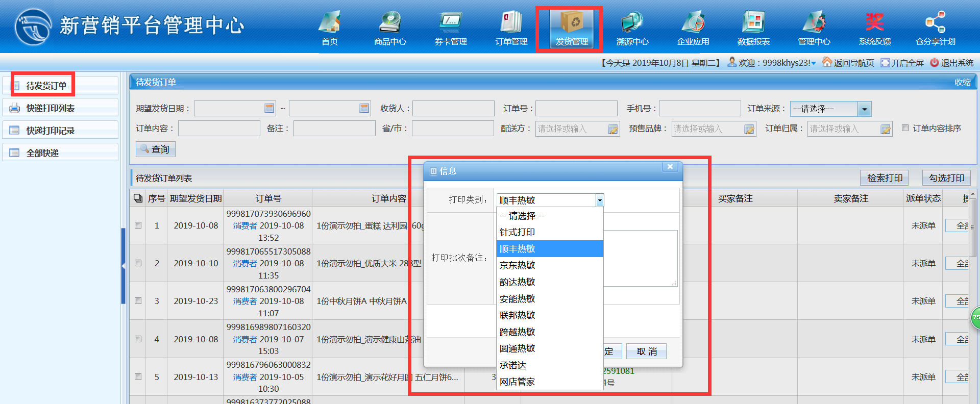Choose 京东热敏 from print type list
The image size is (980, 404).
[x=518, y=265]
